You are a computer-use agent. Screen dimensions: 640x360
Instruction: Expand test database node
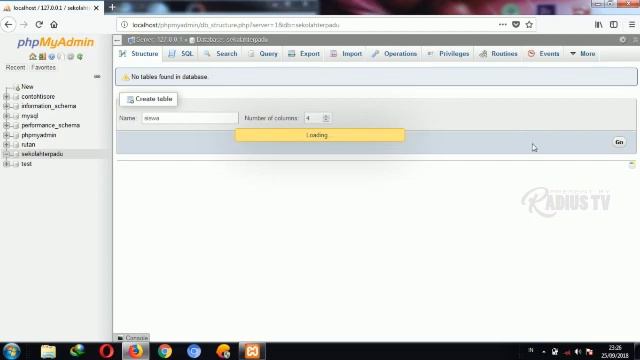pyautogui.click(x=6, y=164)
